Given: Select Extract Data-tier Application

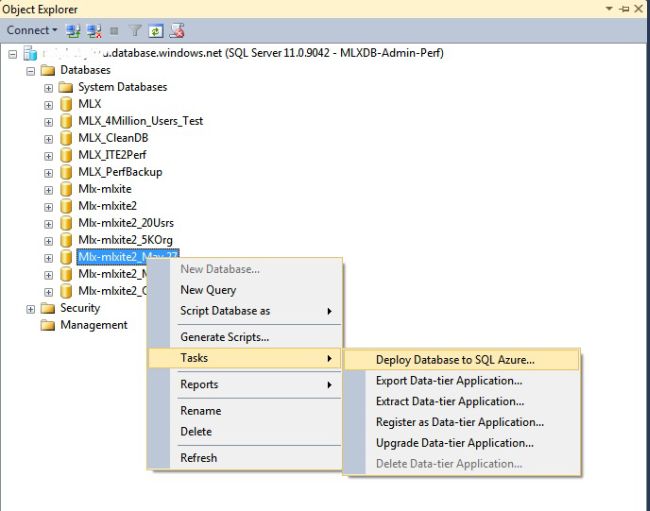Looking at the screenshot, I should pyautogui.click(x=462, y=401).
